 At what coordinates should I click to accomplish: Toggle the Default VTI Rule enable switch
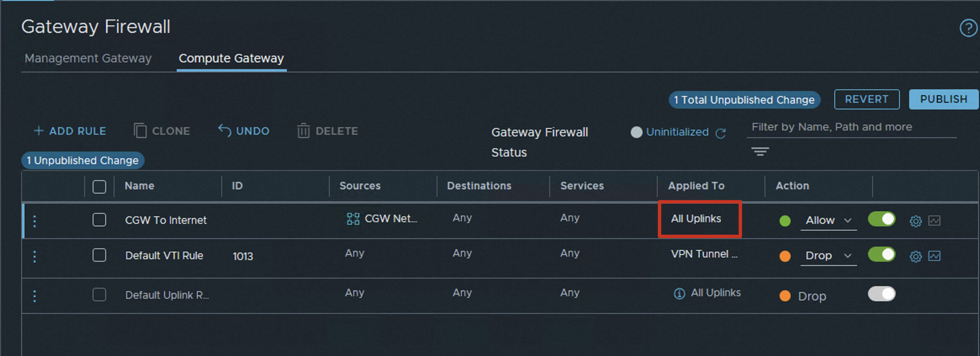tap(882, 255)
